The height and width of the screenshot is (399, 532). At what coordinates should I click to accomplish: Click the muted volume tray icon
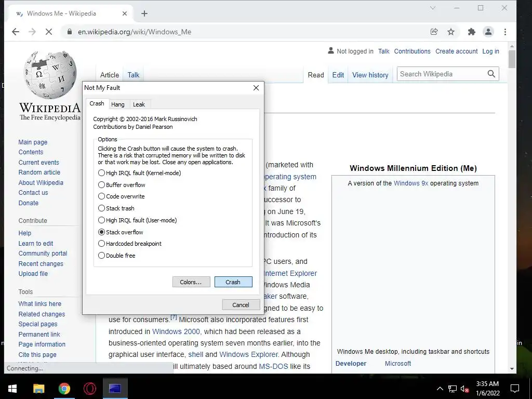click(464, 389)
